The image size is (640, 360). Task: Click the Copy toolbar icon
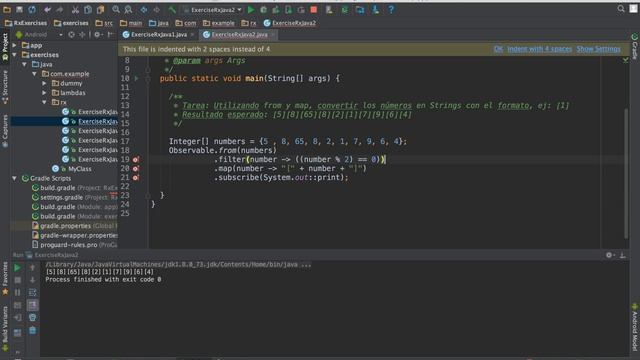tap(88, 9)
